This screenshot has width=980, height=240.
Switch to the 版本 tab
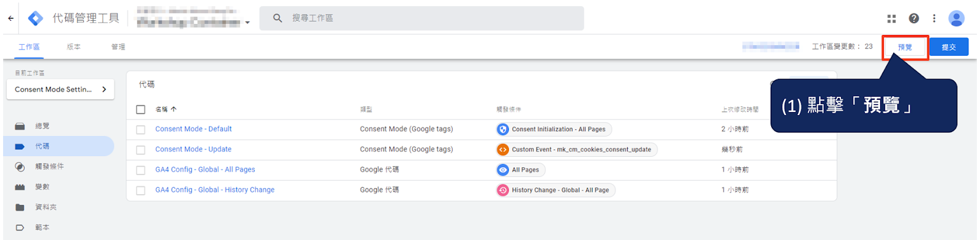click(x=73, y=47)
